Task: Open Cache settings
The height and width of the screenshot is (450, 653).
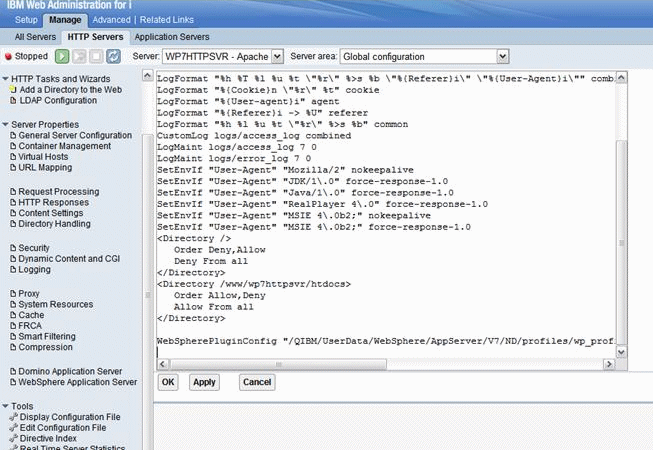Action: (31, 315)
